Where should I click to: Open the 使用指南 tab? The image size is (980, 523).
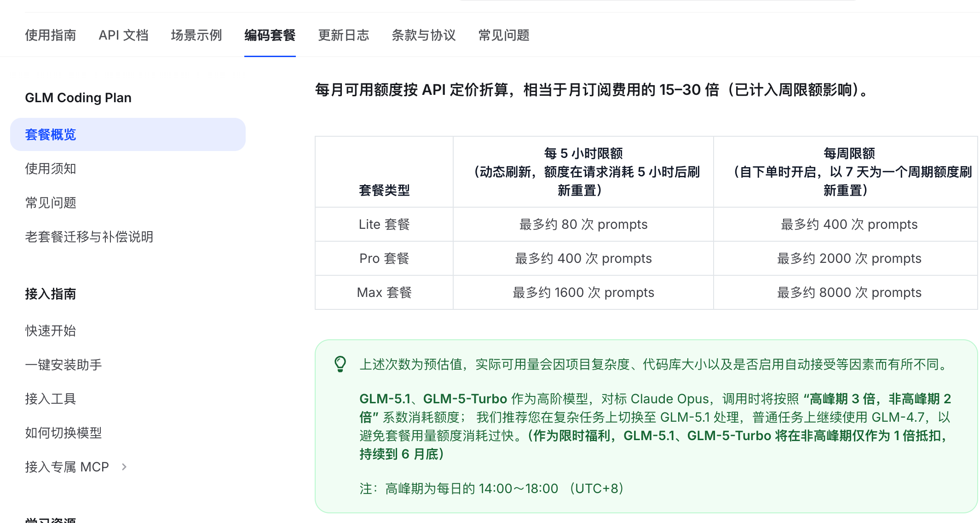pyautogui.click(x=51, y=35)
